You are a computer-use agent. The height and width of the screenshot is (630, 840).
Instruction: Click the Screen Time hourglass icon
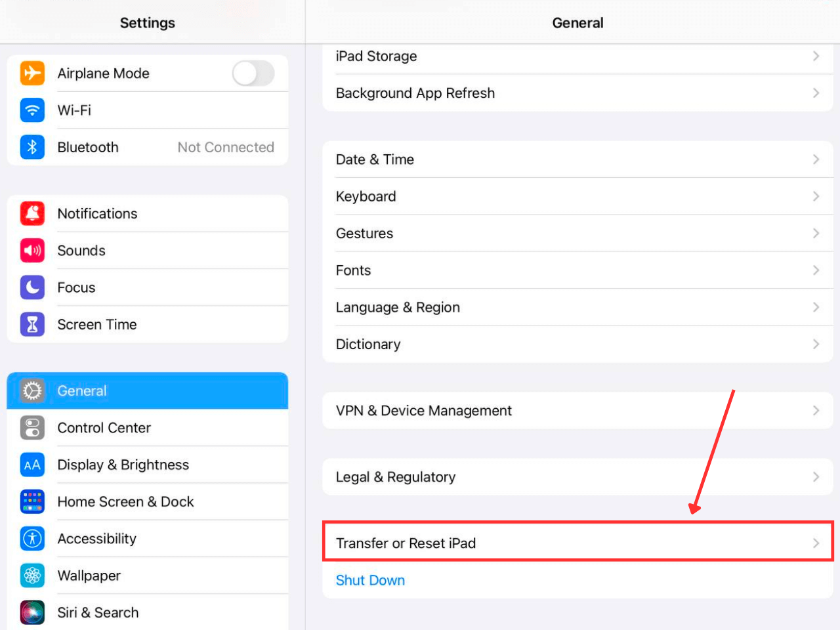tap(32, 324)
